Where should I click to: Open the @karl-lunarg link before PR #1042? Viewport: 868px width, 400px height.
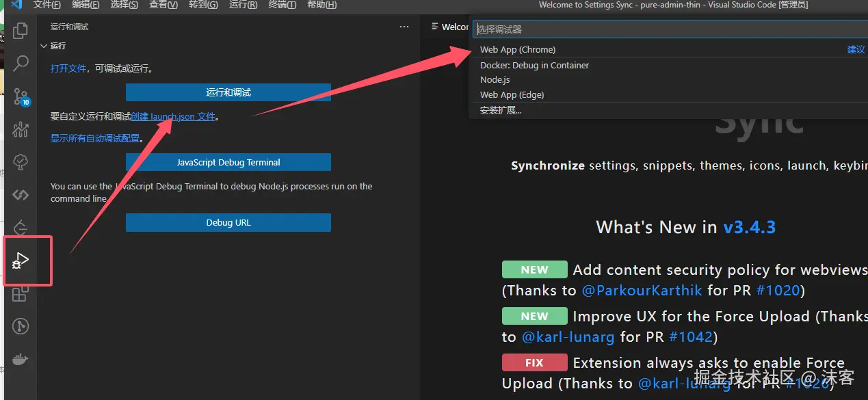pos(569,337)
